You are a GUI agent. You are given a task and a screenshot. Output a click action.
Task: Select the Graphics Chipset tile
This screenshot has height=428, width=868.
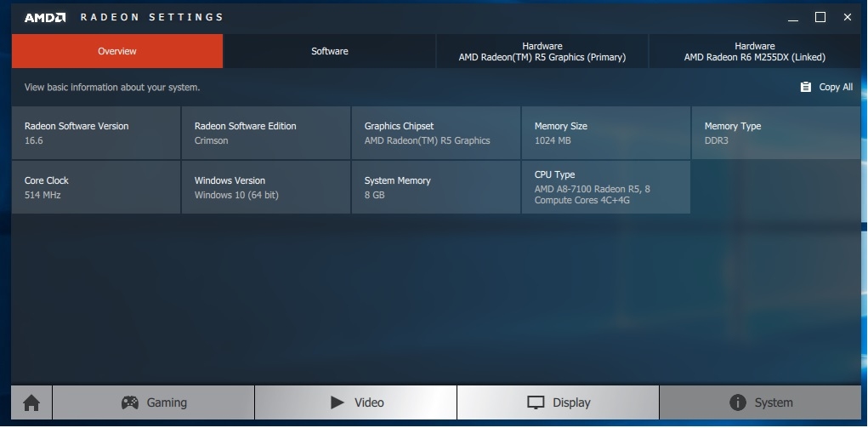[x=435, y=133]
